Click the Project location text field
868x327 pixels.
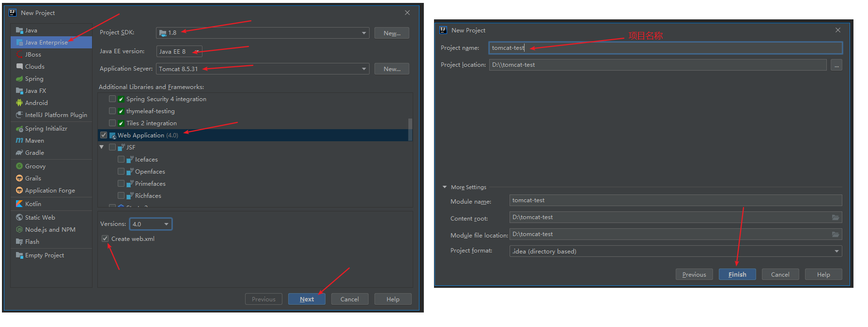click(658, 65)
